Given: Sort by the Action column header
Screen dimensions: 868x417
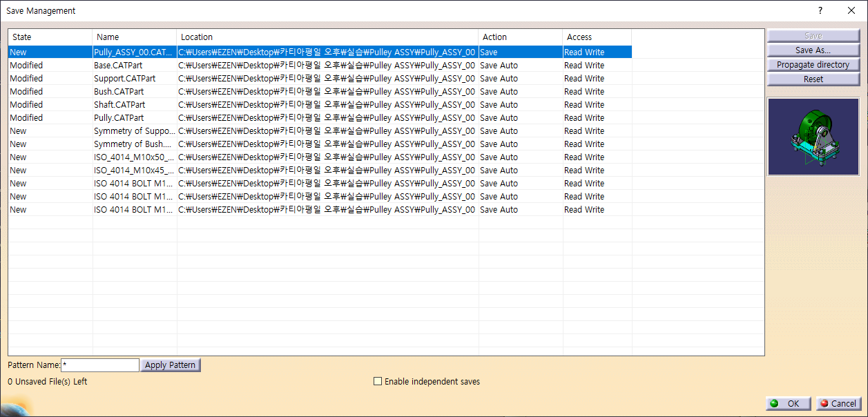Looking at the screenshot, I should coord(521,37).
